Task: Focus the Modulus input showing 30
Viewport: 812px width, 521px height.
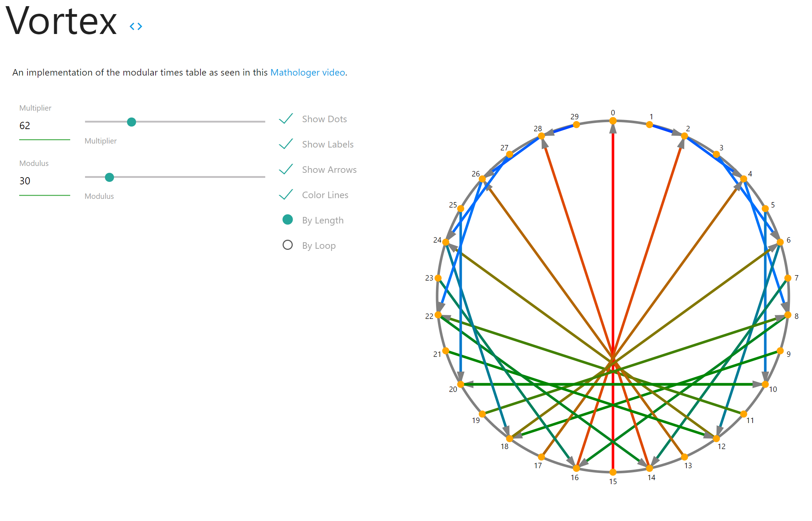Action: 45,181
